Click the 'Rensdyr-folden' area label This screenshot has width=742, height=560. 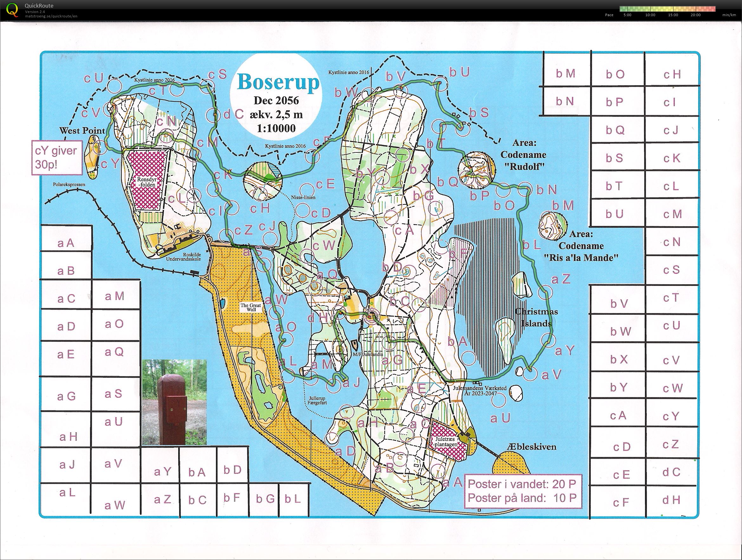[x=146, y=182]
